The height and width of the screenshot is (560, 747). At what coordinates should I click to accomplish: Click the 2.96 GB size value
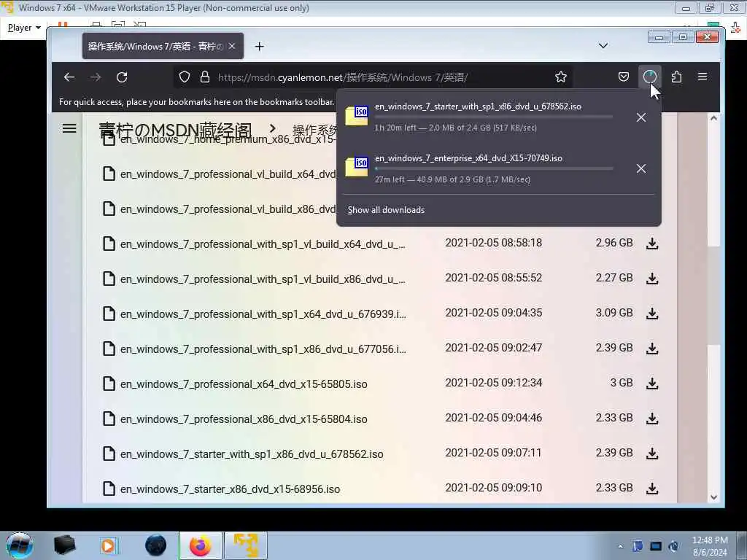(x=614, y=243)
